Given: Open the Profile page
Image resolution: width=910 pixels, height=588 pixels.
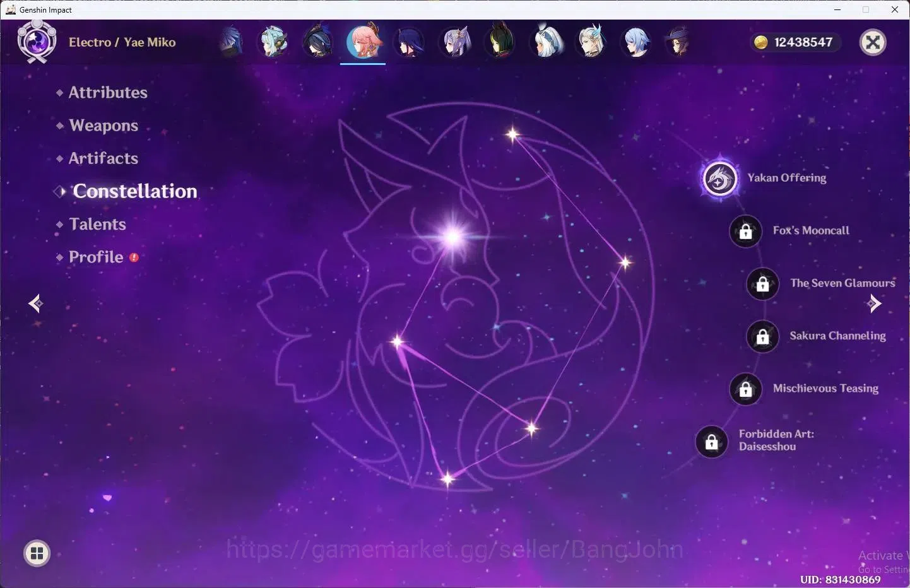Looking at the screenshot, I should tap(96, 257).
